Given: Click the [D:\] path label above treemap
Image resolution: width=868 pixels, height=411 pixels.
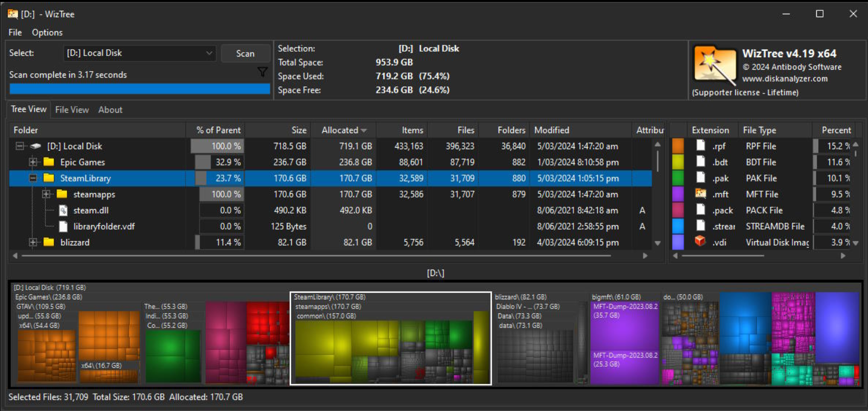Looking at the screenshot, I should click(x=435, y=273).
